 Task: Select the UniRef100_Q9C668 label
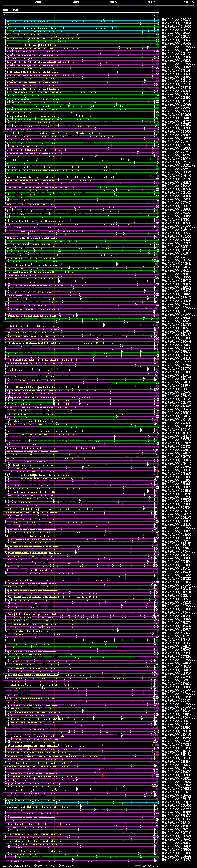177,40
